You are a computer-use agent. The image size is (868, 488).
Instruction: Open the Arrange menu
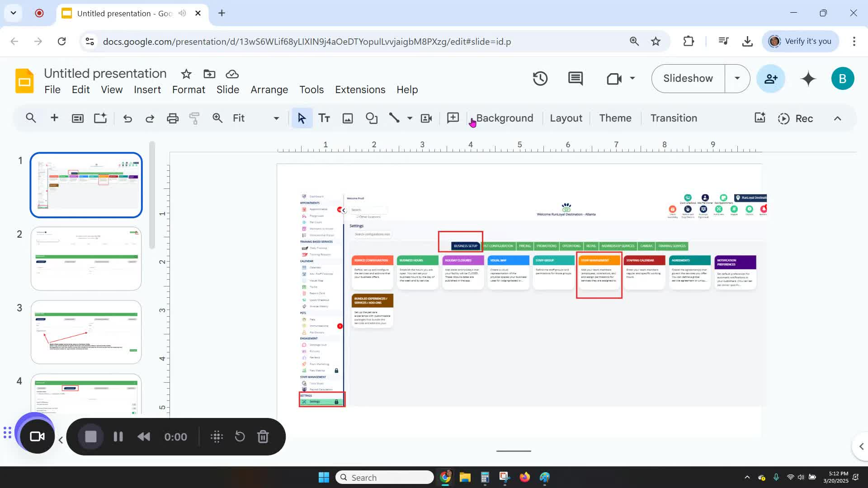coord(269,90)
